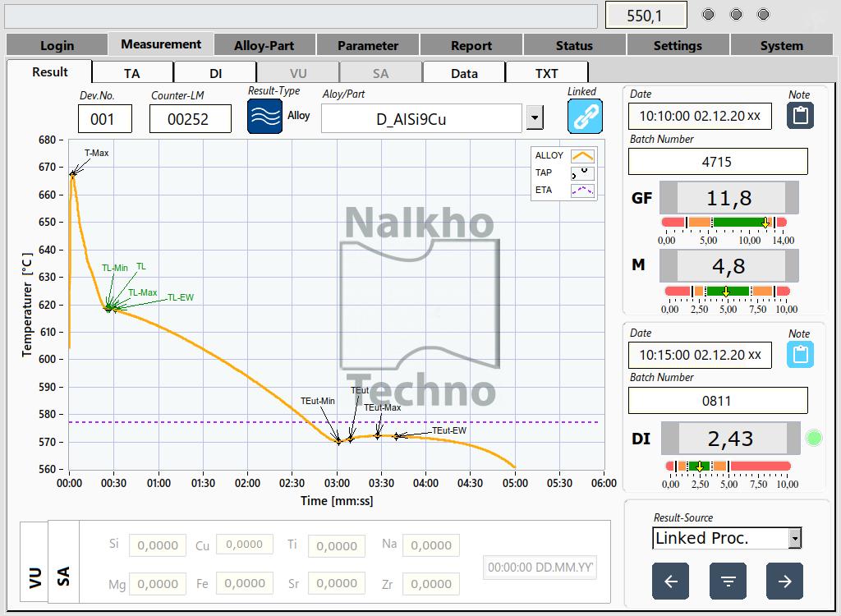Image resolution: width=841 pixels, height=616 pixels.
Task: Open the Note clipboard beside the 10:10:00 date
Action: pyautogui.click(x=800, y=115)
